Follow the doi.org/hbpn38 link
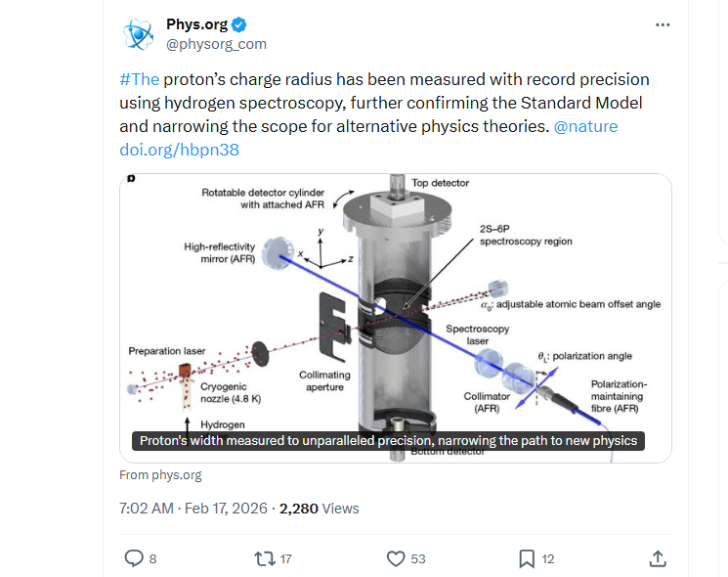Screen dimensions: 728x577 (x=179, y=150)
